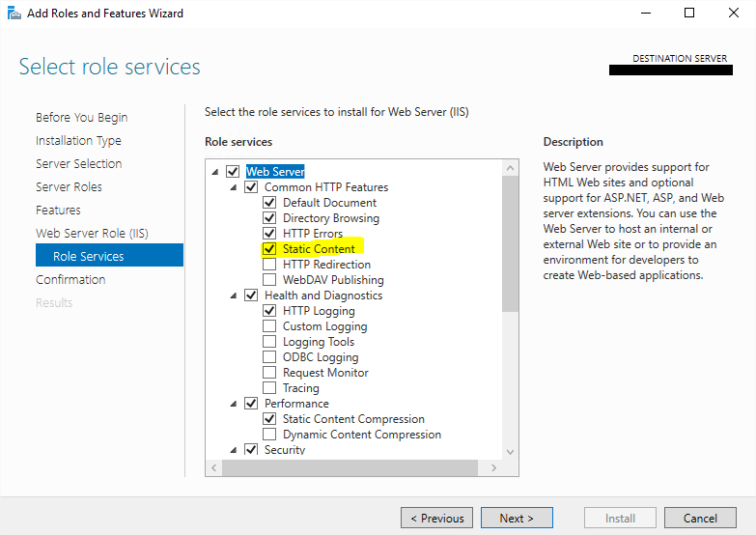
Task: Click the horizontal scrollbar right arrow
Action: [x=495, y=468]
